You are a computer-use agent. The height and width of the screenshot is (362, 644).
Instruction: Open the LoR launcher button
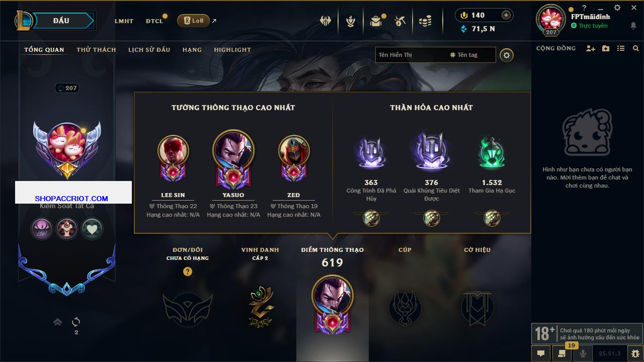193,21
